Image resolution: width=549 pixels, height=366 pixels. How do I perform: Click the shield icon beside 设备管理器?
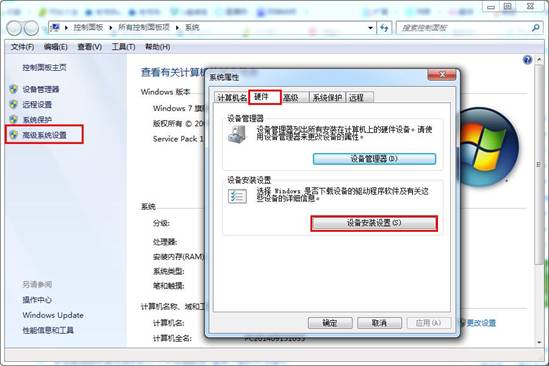click(13, 89)
